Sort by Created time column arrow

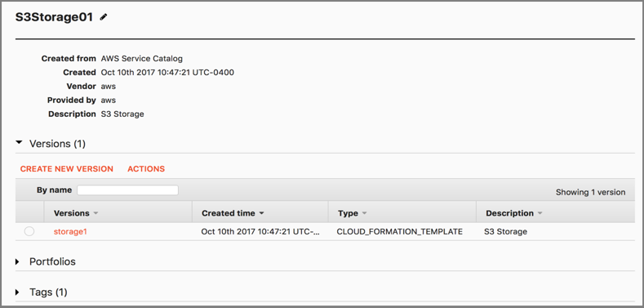click(261, 214)
